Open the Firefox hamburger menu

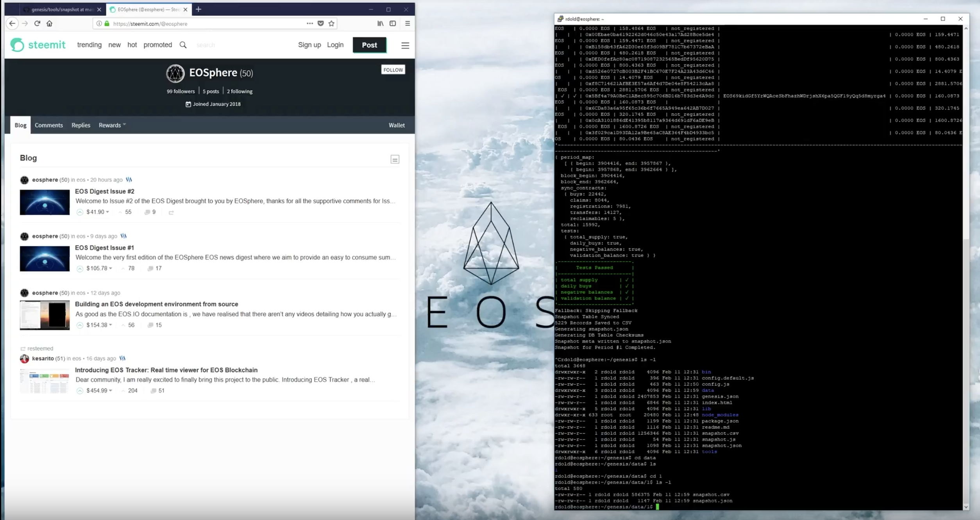tap(408, 23)
